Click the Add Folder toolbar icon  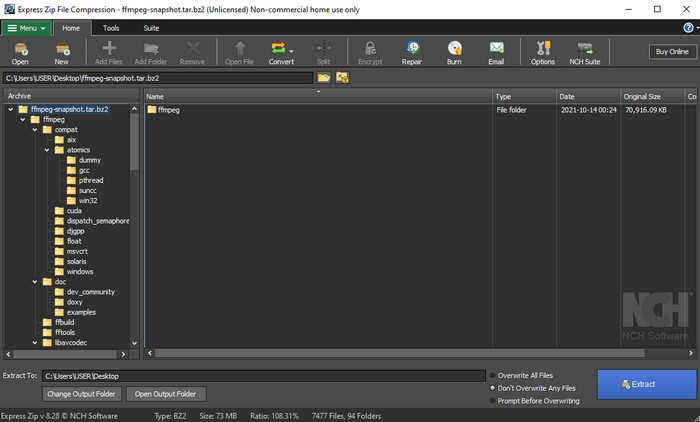point(150,53)
